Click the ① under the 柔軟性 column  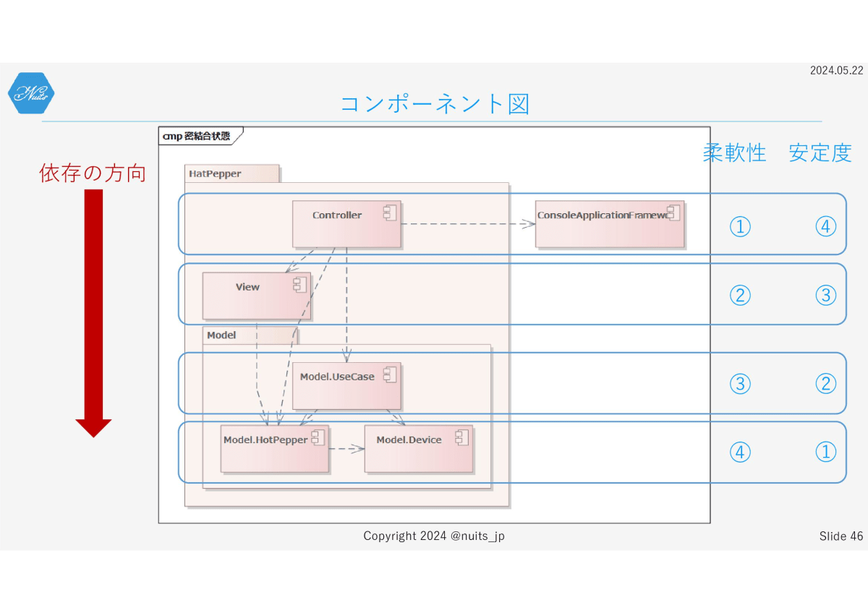click(x=739, y=227)
